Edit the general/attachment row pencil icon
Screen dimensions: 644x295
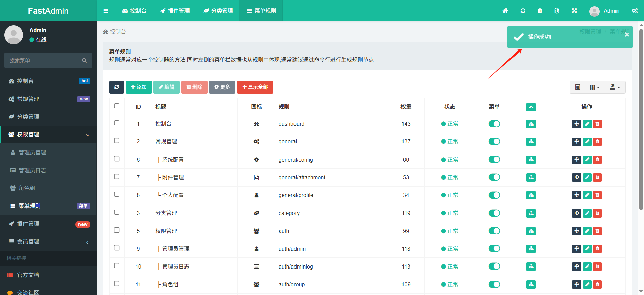pos(587,177)
